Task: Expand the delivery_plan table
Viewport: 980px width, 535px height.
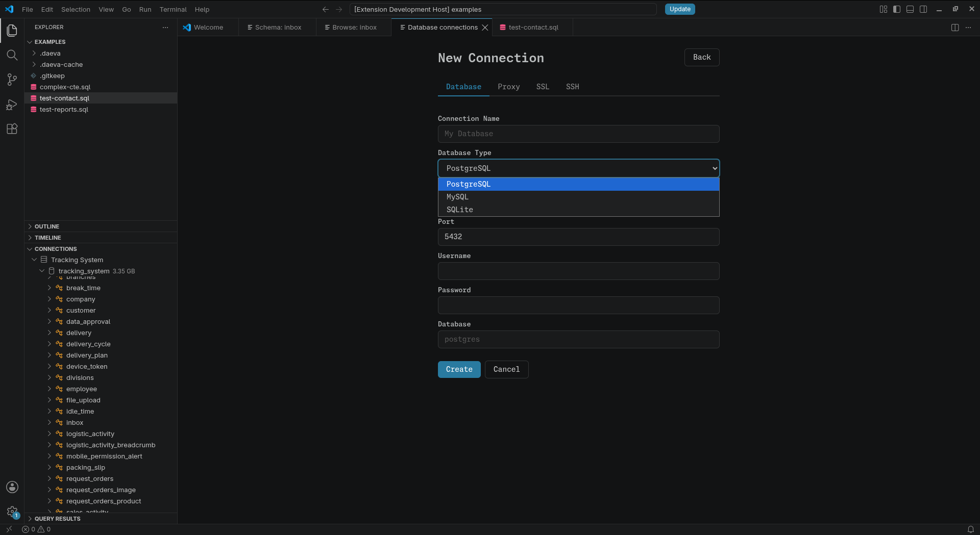Action: coord(50,355)
